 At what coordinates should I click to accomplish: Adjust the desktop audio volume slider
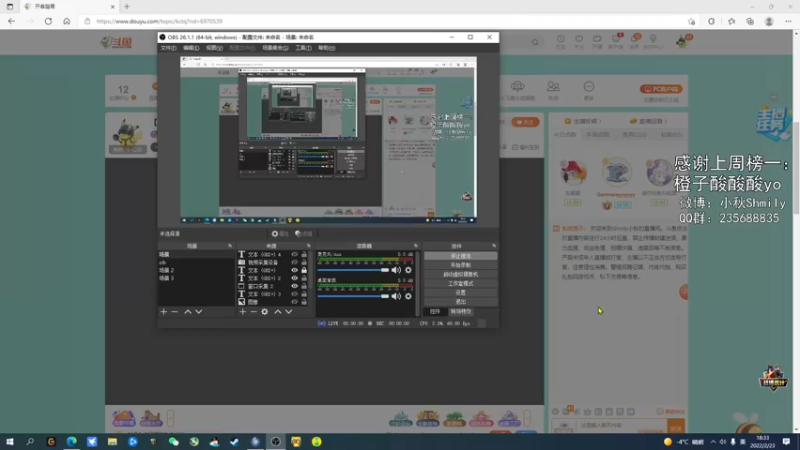[x=353, y=296]
